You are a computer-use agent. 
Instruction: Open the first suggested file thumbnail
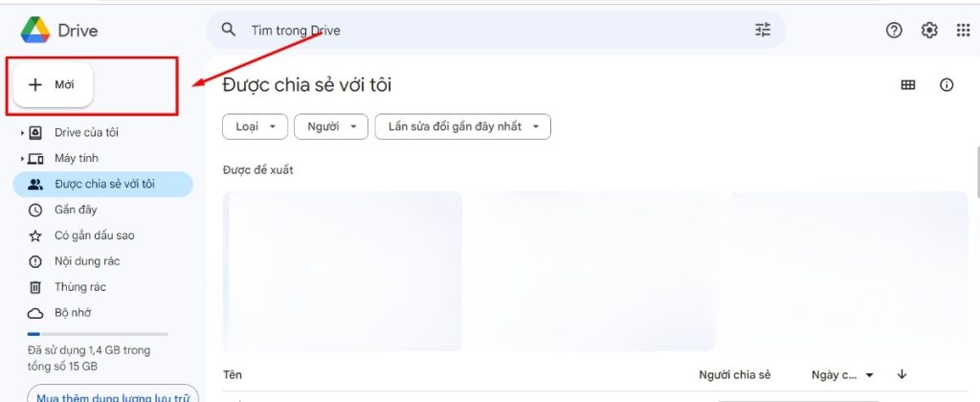(343, 271)
